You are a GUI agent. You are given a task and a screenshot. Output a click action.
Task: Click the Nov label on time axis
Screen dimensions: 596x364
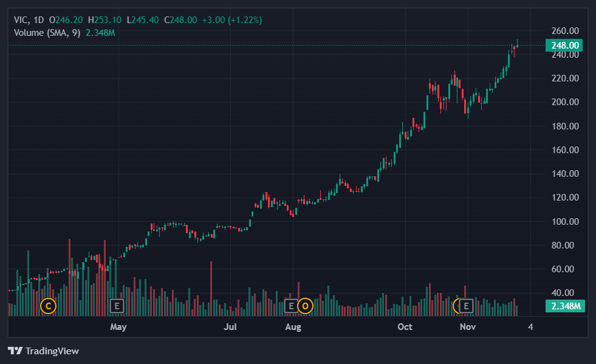(467, 328)
